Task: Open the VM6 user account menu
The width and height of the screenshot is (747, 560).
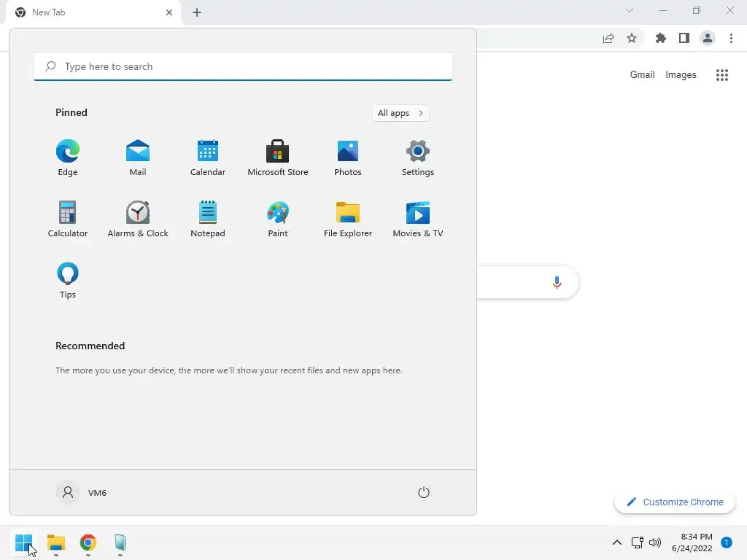Action: (x=82, y=492)
